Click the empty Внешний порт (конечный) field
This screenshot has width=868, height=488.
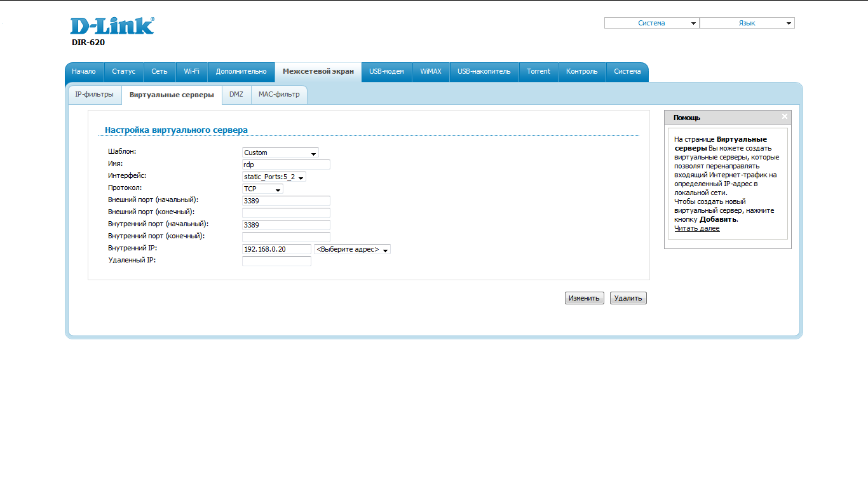(x=286, y=213)
